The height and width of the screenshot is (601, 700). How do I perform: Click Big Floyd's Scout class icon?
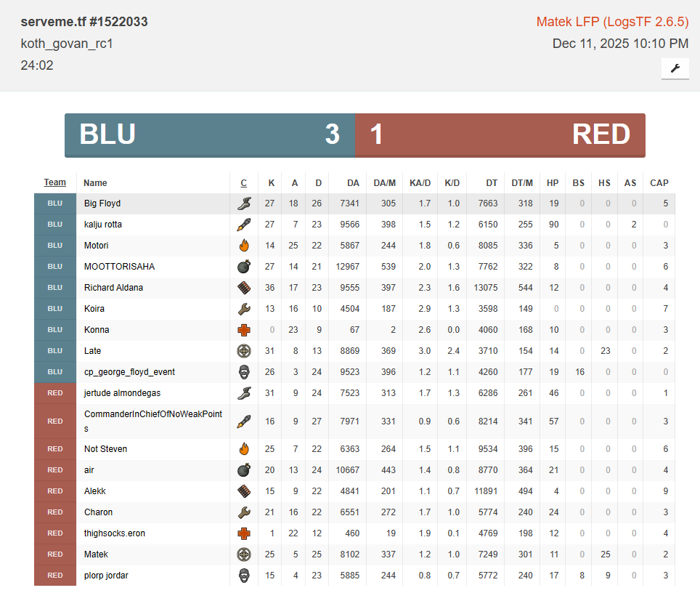coord(244,203)
